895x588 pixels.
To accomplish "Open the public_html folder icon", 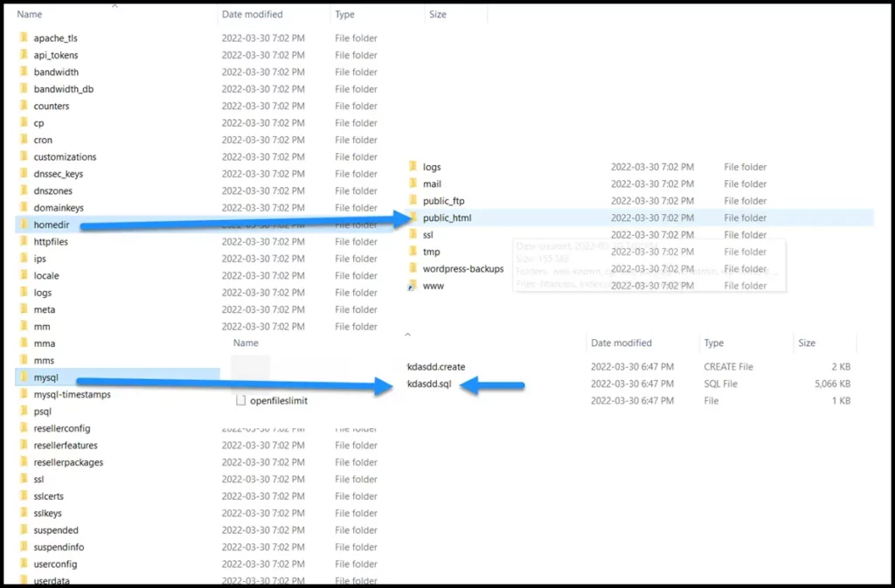I will point(413,218).
